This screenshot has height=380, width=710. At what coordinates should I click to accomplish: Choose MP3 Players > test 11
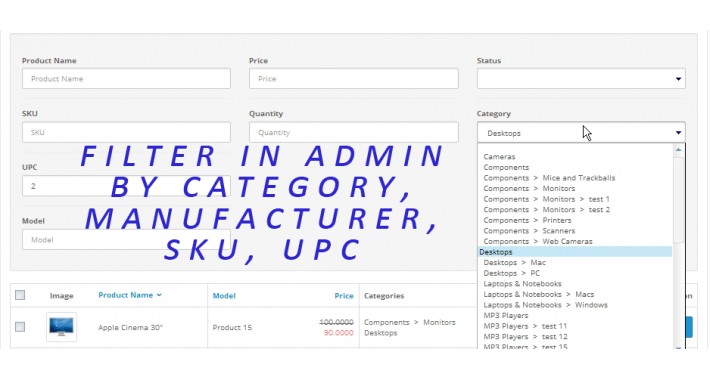tap(525, 326)
